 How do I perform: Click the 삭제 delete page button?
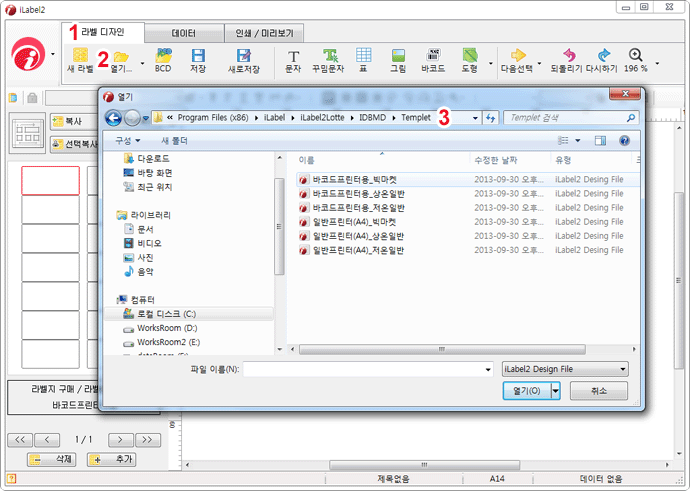(x=51, y=459)
